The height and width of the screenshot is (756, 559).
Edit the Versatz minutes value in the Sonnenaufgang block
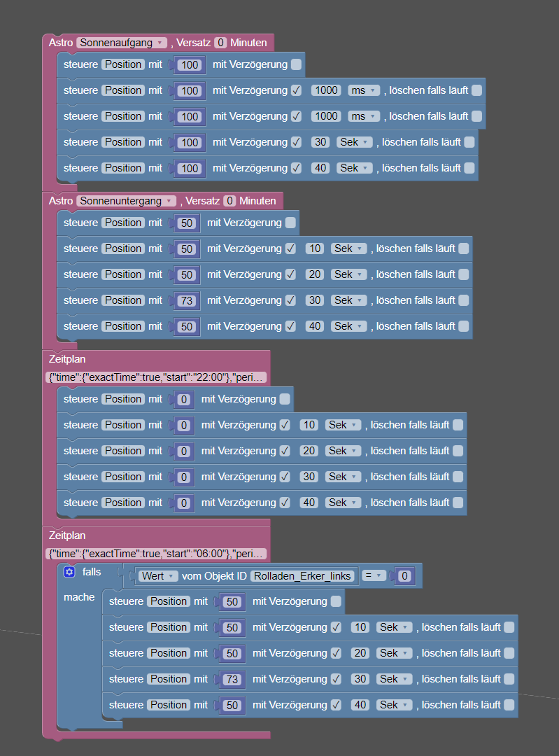220,43
